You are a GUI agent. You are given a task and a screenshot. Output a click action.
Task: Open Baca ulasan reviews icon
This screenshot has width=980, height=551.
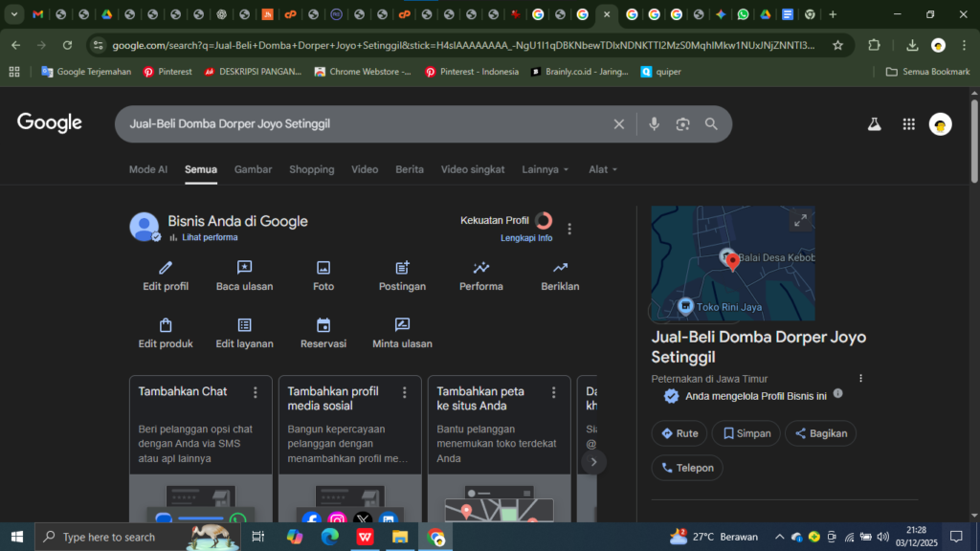[244, 268]
